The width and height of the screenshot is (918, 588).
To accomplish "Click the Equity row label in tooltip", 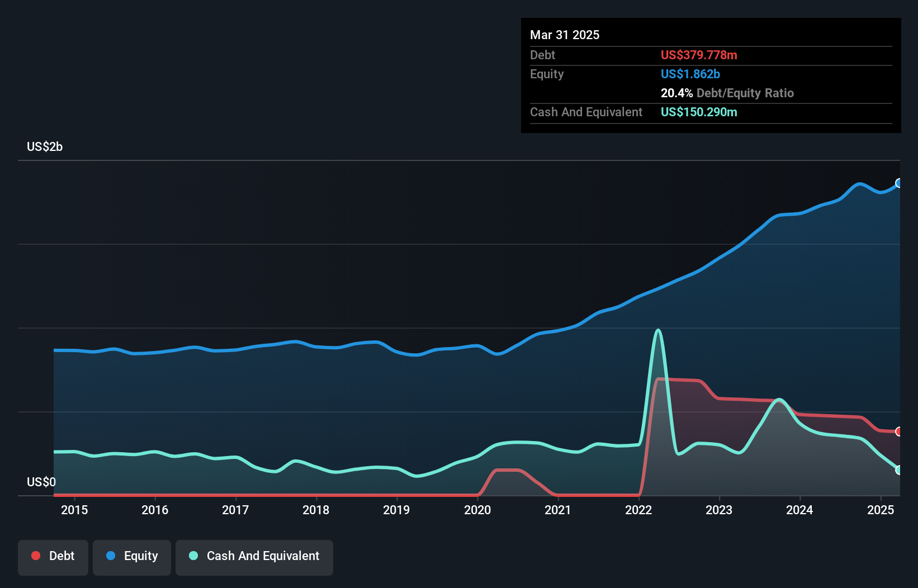I will pyautogui.click(x=547, y=74).
